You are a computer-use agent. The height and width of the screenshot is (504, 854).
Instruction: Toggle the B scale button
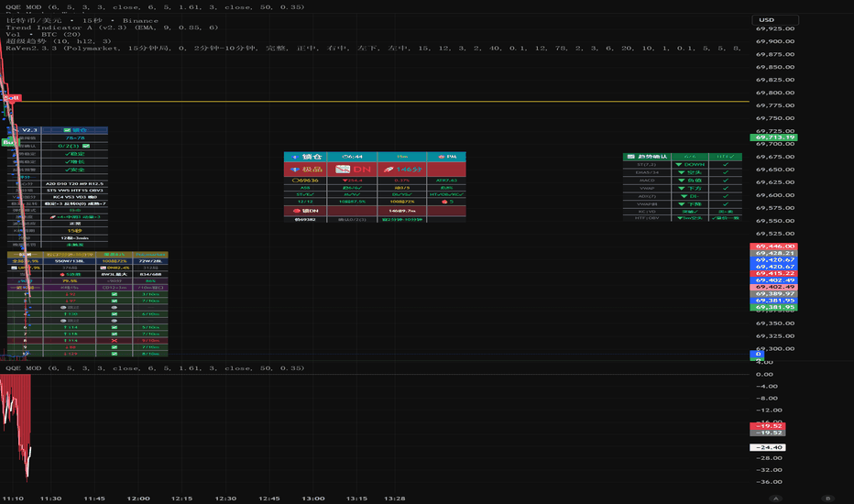point(827,498)
